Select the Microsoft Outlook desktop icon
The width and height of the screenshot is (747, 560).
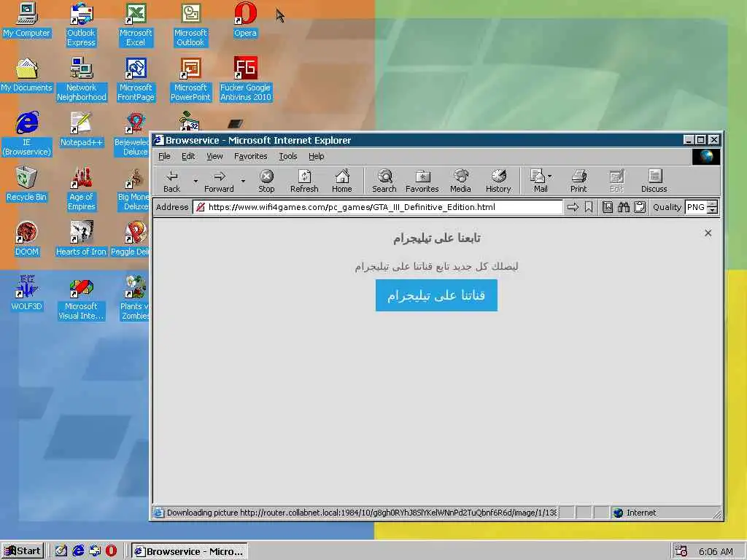[x=190, y=24]
